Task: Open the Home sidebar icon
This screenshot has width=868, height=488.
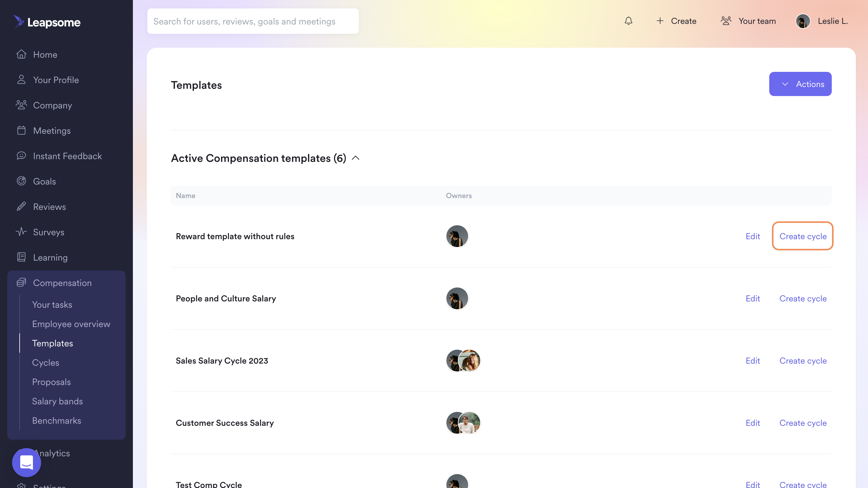Action: (x=21, y=54)
